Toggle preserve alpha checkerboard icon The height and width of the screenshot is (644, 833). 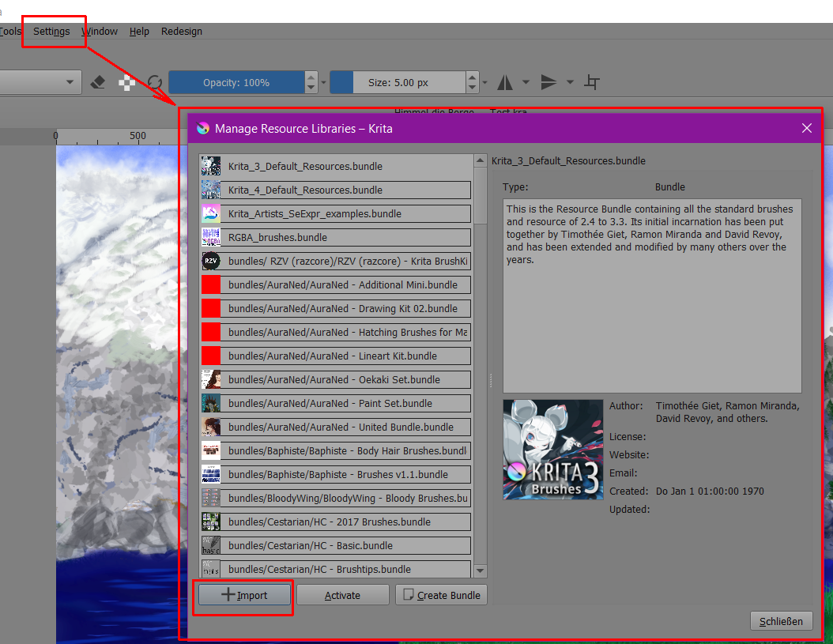coord(126,82)
